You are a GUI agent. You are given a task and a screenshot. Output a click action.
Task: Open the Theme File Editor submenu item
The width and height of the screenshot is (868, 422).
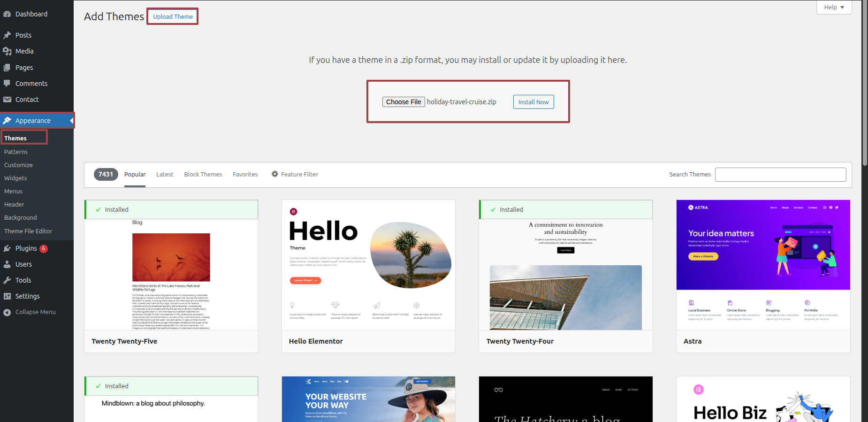click(28, 231)
